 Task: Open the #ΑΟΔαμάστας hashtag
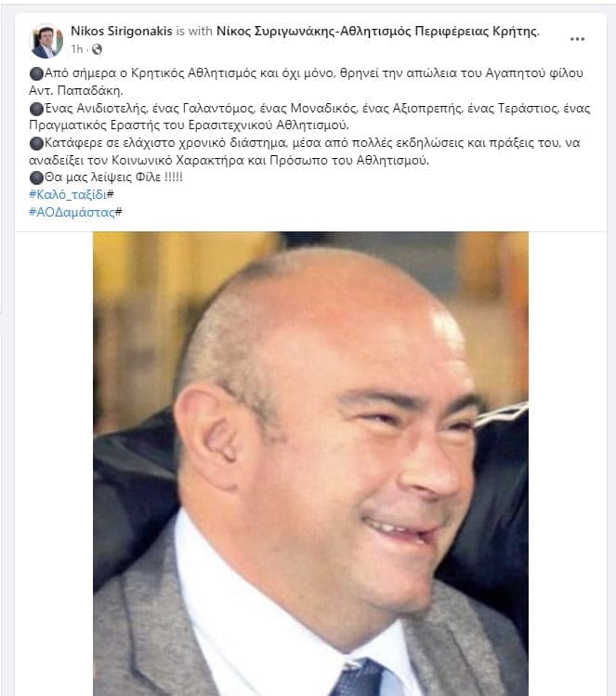click(x=72, y=212)
